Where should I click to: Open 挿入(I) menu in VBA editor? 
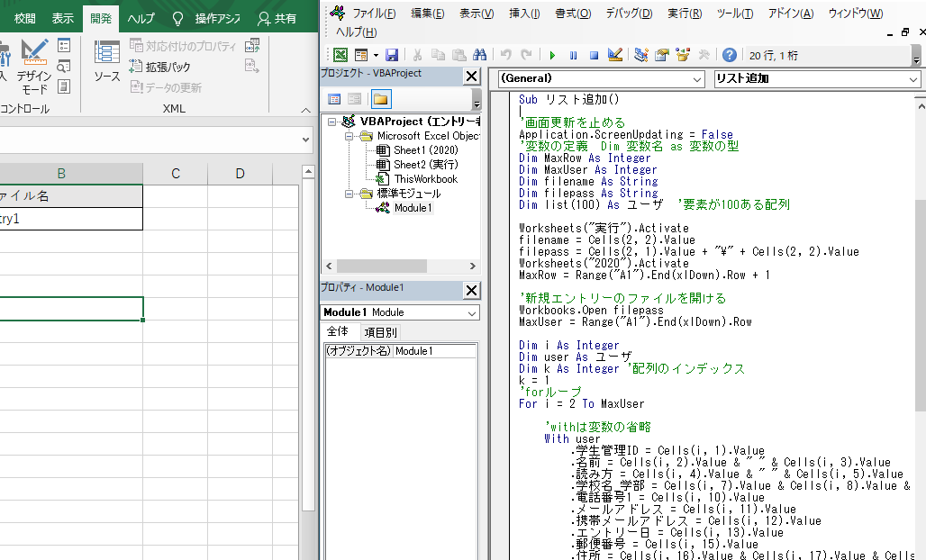click(524, 13)
